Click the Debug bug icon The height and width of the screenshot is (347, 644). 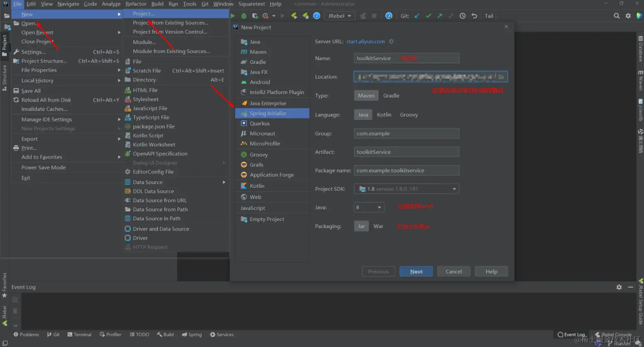point(244,16)
